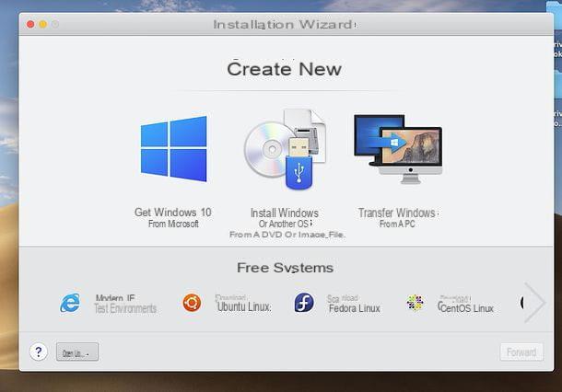Choose the DVD and USB drive icon
This screenshot has height=392, width=562.
[285, 149]
